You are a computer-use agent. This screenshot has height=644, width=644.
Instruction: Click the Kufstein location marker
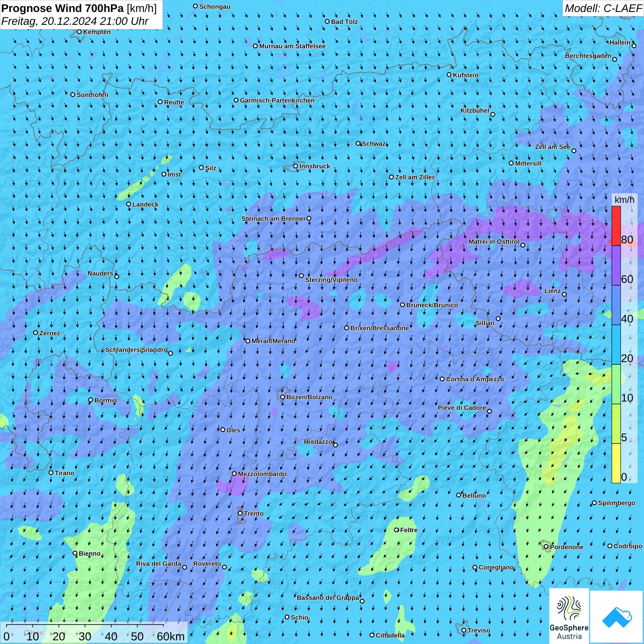pyautogui.click(x=449, y=75)
